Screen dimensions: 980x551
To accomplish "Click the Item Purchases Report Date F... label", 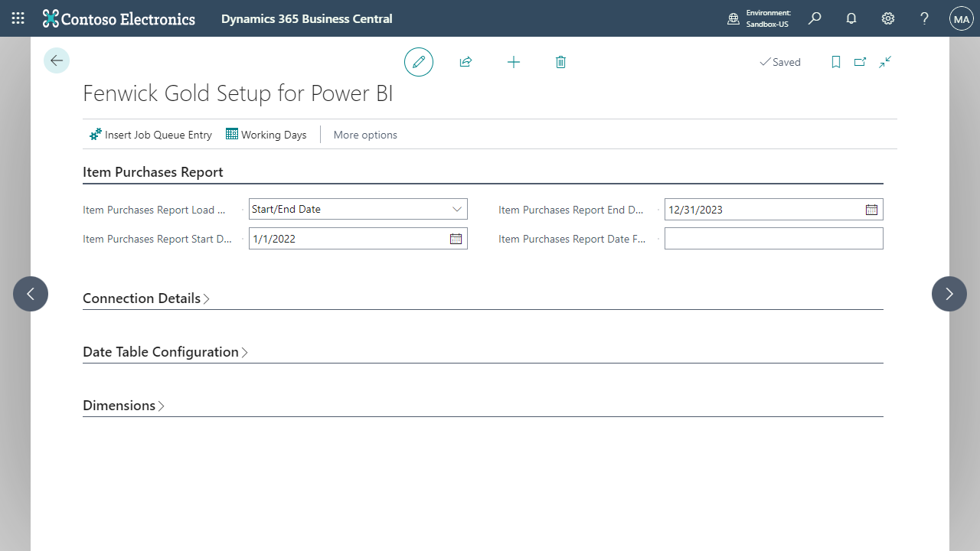I will [x=572, y=239].
